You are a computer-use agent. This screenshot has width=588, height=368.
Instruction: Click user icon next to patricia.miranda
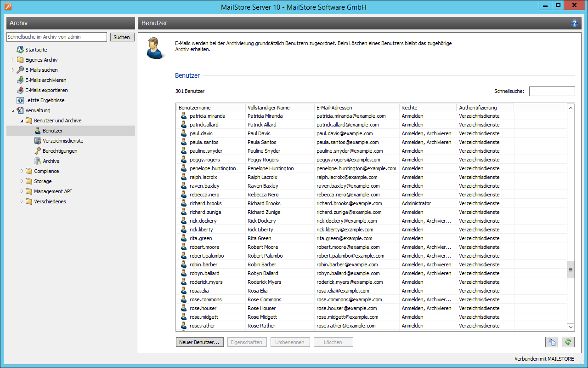183,116
